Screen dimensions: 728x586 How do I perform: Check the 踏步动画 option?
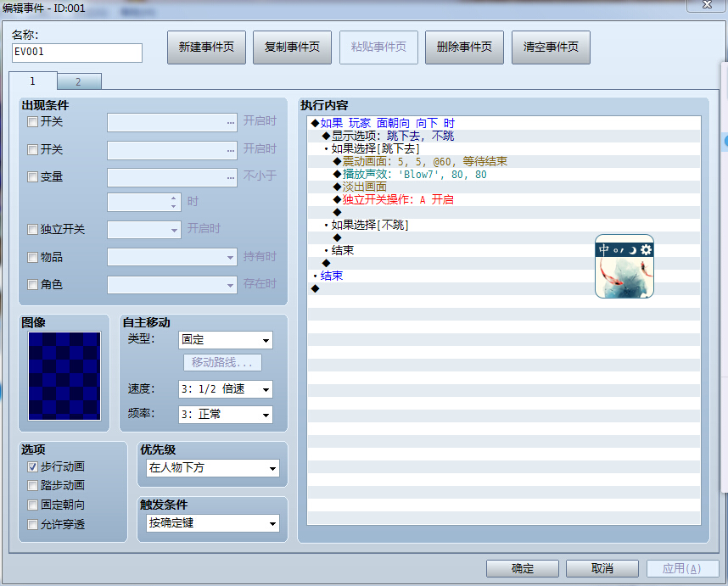[32, 485]
